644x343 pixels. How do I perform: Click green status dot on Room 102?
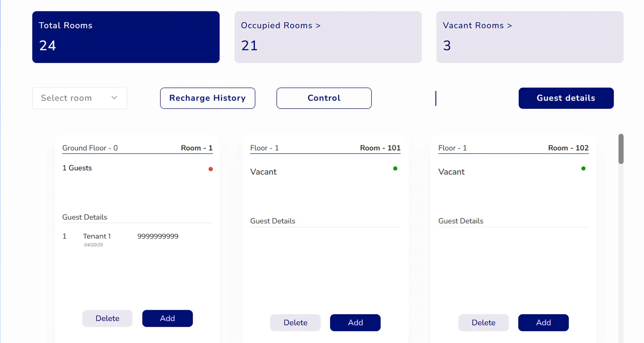click(x=583, y=168)
